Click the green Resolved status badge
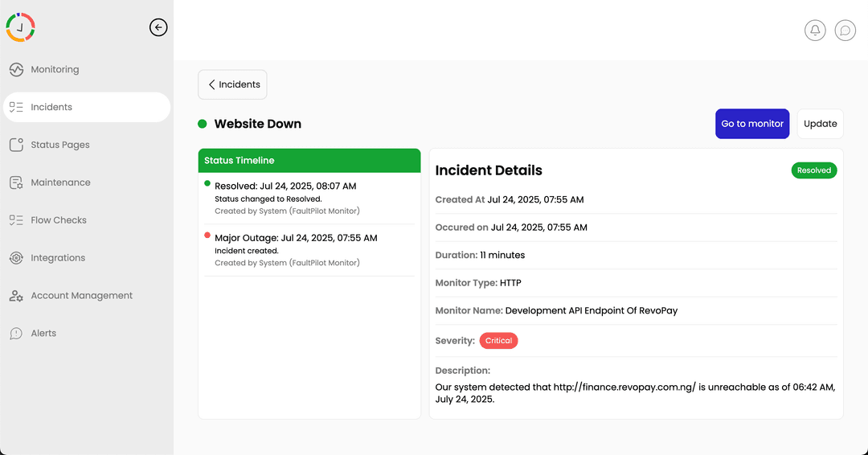868x455 pixels. (813, 170)
